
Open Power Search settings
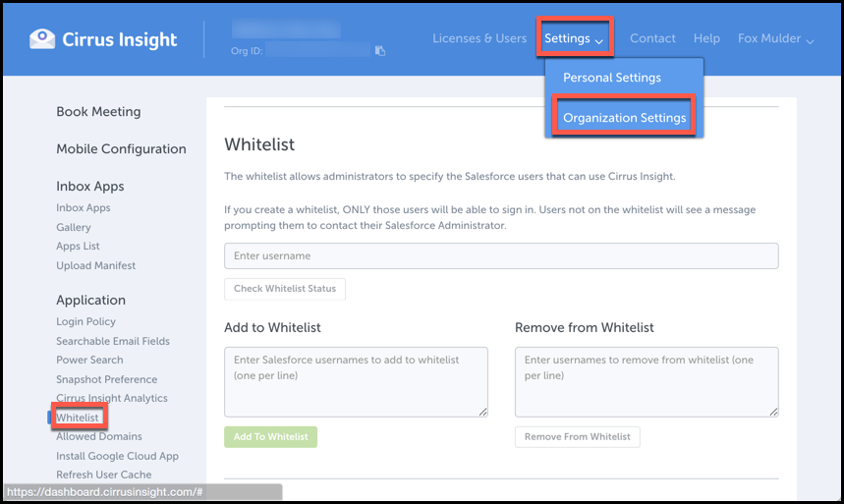pos(89,360)
